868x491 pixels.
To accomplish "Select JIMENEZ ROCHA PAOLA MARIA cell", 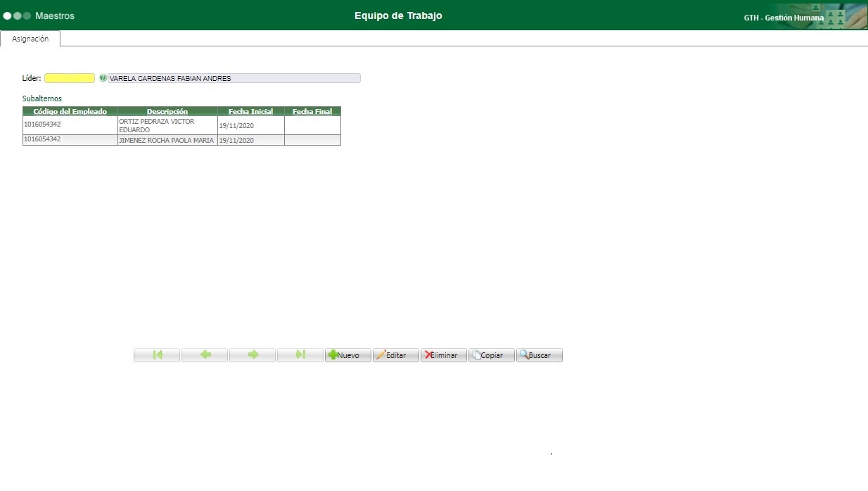I will (x=167, y=140).
